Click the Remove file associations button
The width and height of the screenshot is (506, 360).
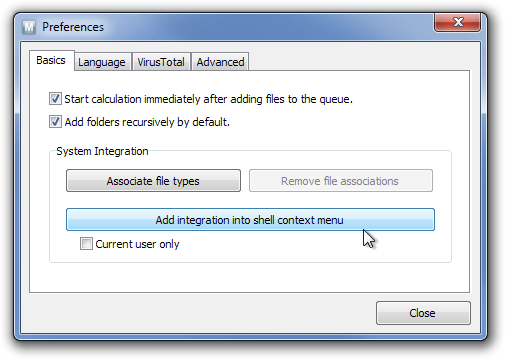(341, 181)
